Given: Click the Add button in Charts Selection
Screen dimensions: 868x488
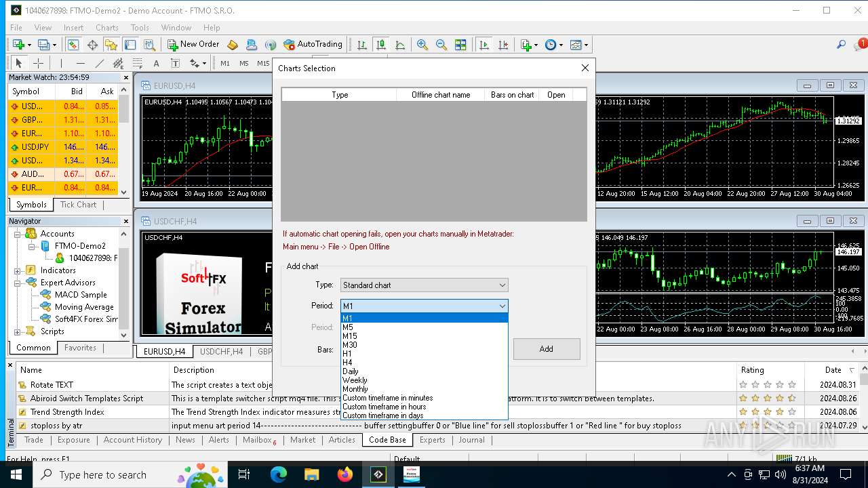Looking at the screenshot, I should [x=547, y=349].
